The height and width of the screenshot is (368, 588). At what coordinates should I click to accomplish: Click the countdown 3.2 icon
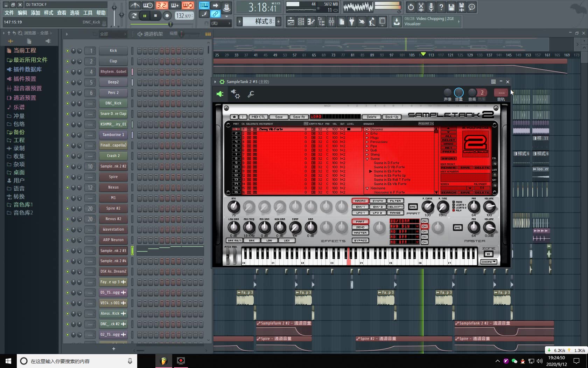161,5
